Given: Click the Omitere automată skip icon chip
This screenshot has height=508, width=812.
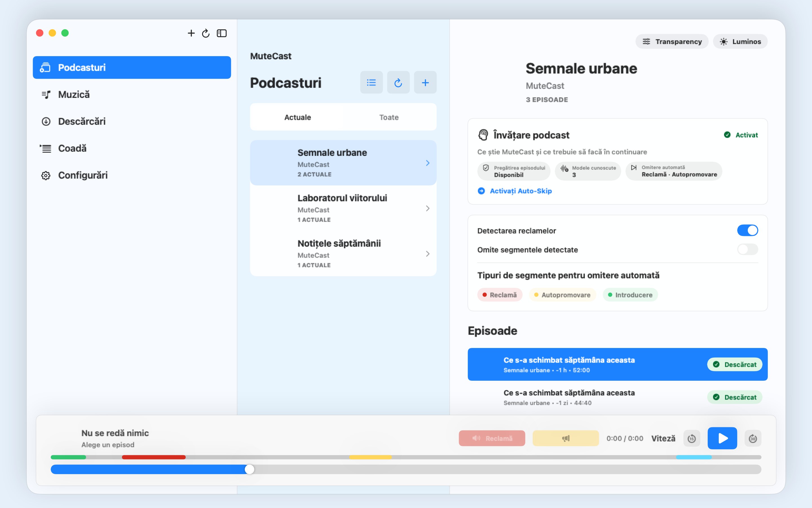Looking at the screenshot, I should click(x=673, y=171).
